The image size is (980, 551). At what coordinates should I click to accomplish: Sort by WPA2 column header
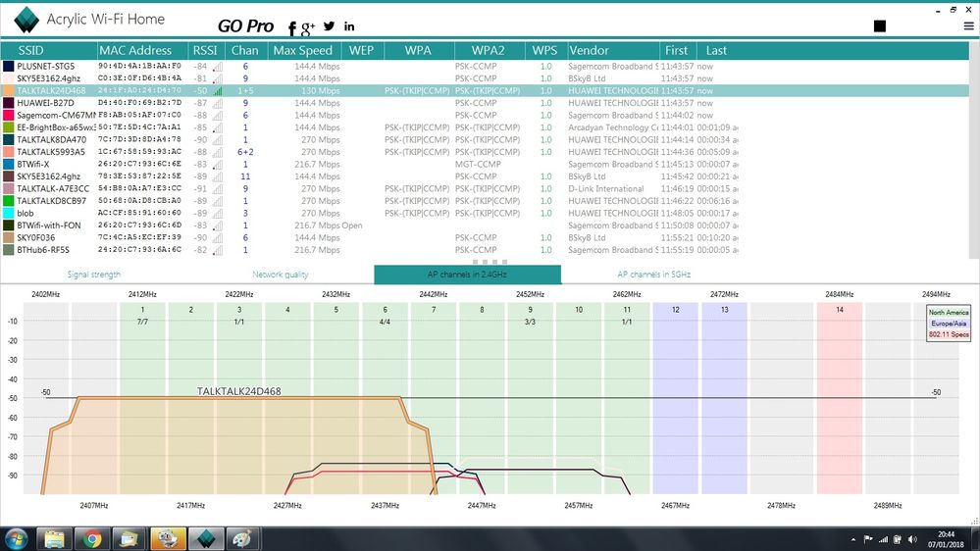click(489, 51)
